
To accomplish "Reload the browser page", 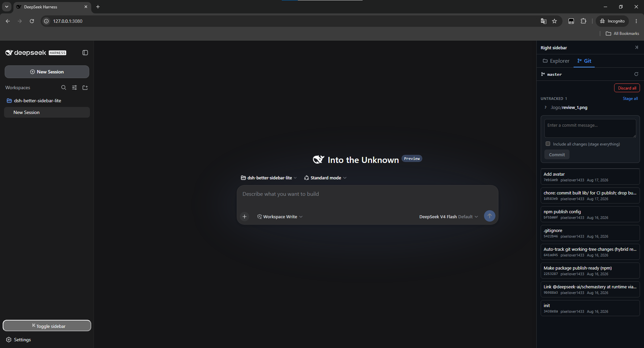I will coord(32,21).
